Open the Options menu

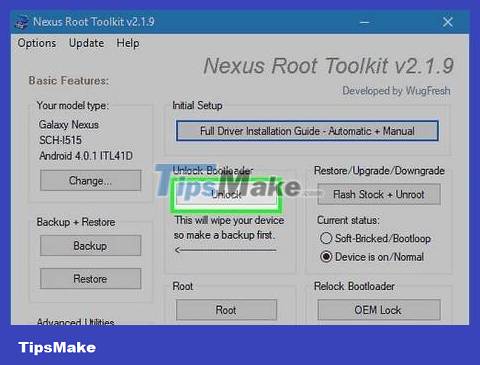[37, 43]
